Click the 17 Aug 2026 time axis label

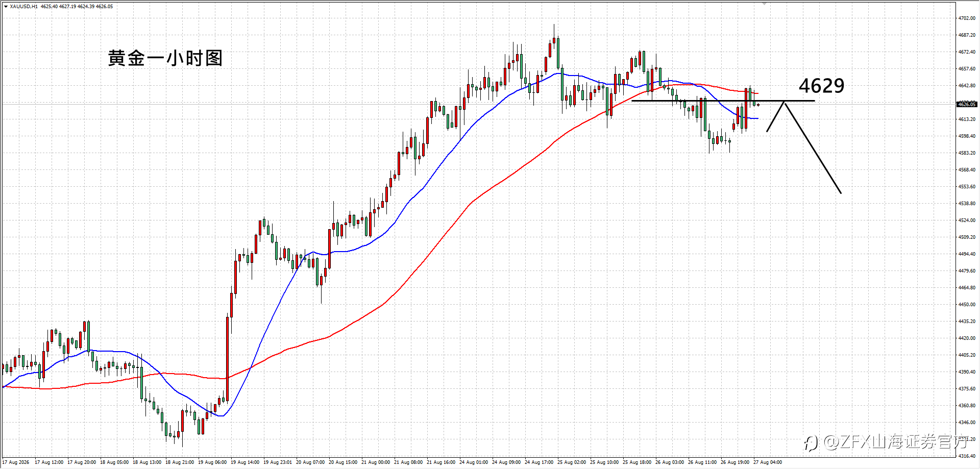point(16,462)
